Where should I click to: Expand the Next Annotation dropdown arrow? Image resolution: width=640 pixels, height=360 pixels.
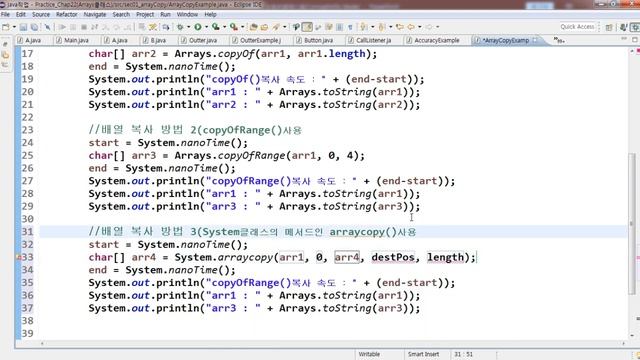(x=373, y=27)
